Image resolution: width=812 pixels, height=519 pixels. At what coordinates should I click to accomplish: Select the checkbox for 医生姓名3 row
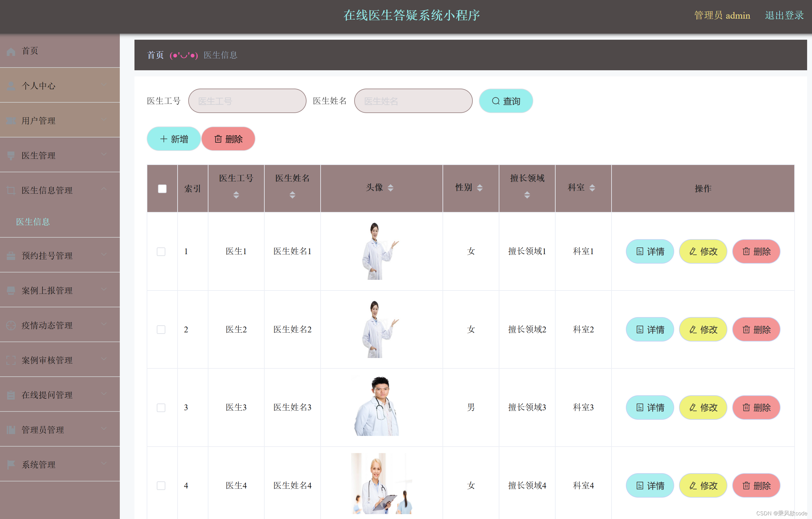coord(161,408)
